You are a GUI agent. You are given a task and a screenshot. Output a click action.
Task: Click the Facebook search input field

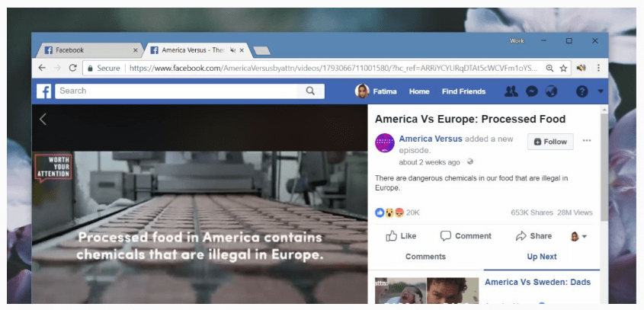coord(179,91)
